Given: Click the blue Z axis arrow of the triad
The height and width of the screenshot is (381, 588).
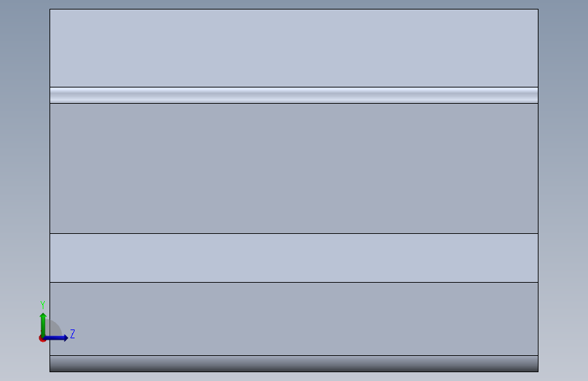Looking at the screenshot, I should pyautogui.click(x=56, y=338).
